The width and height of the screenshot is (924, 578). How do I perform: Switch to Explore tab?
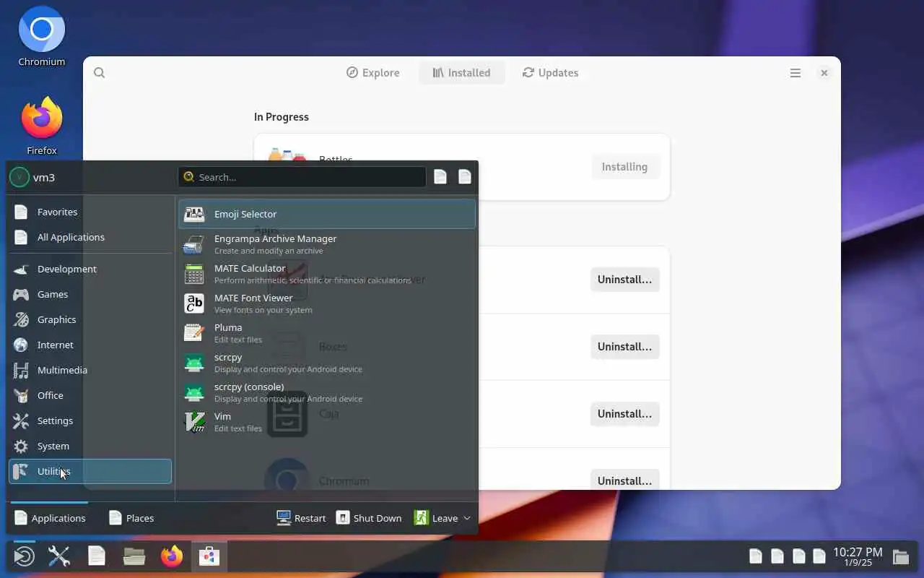(372, 73)
